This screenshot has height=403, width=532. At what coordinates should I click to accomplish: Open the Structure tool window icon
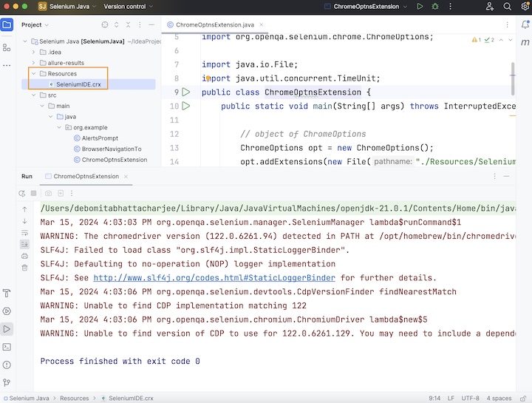click(x=7, y=48)
